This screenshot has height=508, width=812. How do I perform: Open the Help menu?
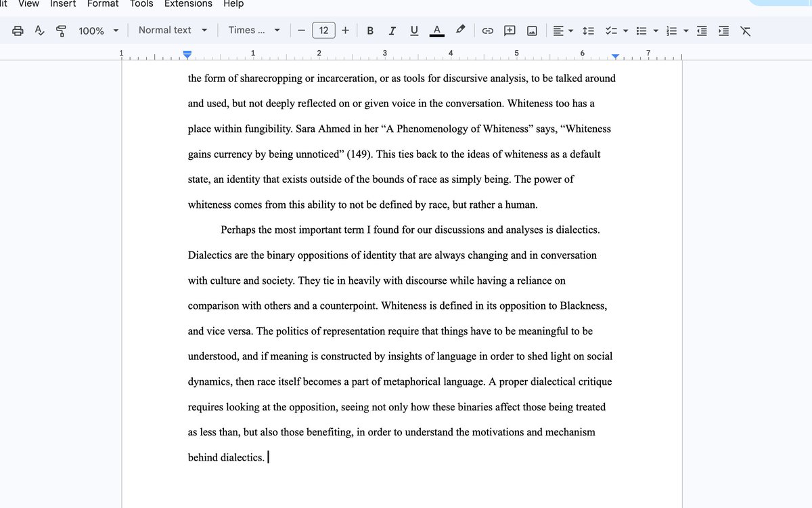tap(233, 4)
